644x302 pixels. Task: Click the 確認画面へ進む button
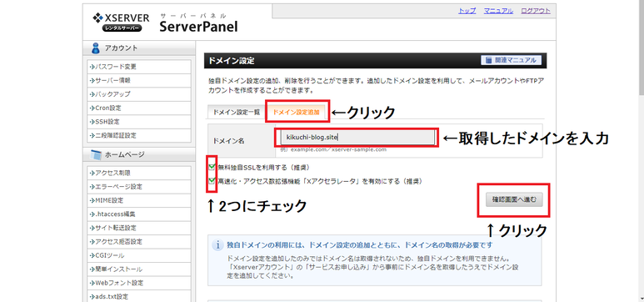514,200
